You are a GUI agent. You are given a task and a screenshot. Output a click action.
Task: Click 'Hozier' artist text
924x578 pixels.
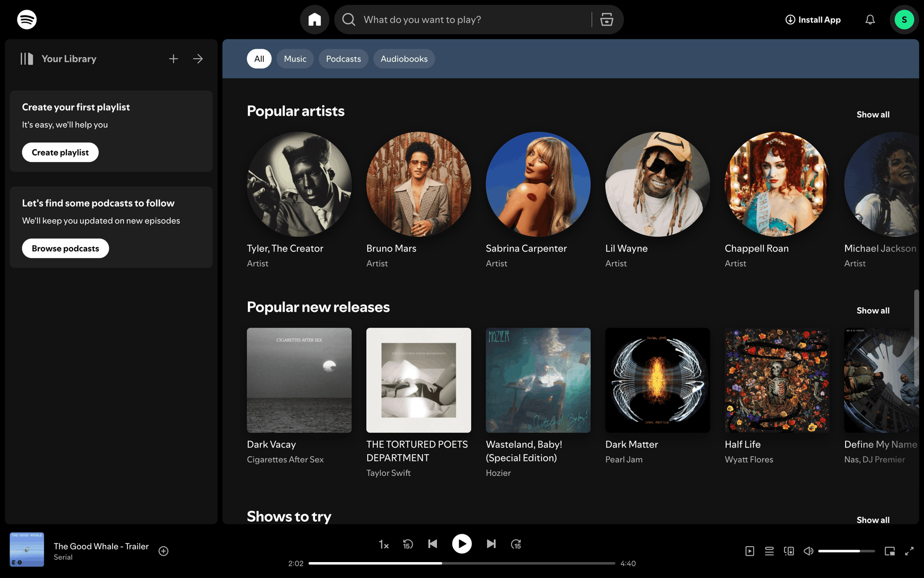pyautogui.click(x=498, y=473)
